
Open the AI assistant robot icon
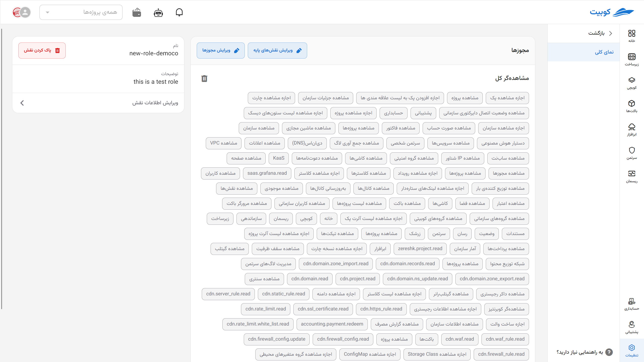tap(158, 12)
